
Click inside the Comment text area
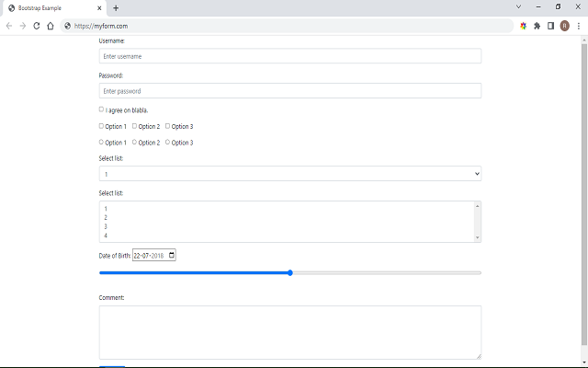point(289,332)
